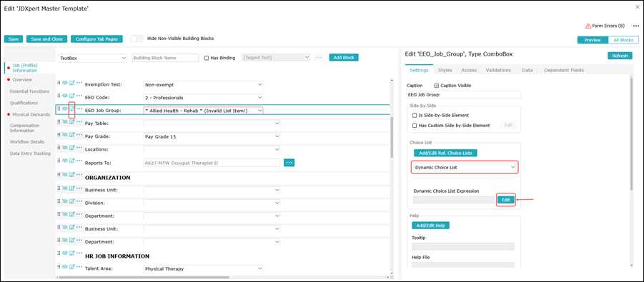The image size is (644, 282).
Task: Select Overview in left tab list
Action: click(21, 80)
